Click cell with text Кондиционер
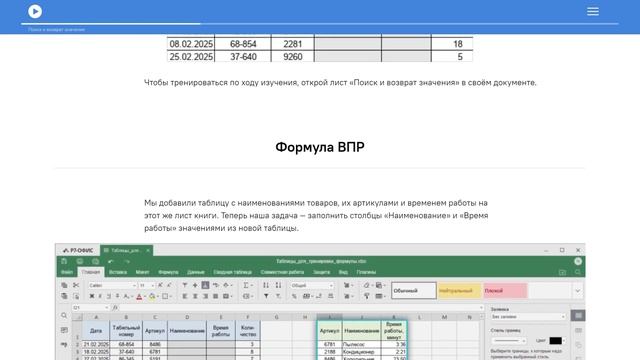Image resolution: width=640 pixels, height=360 pixels. click(361, 351)
